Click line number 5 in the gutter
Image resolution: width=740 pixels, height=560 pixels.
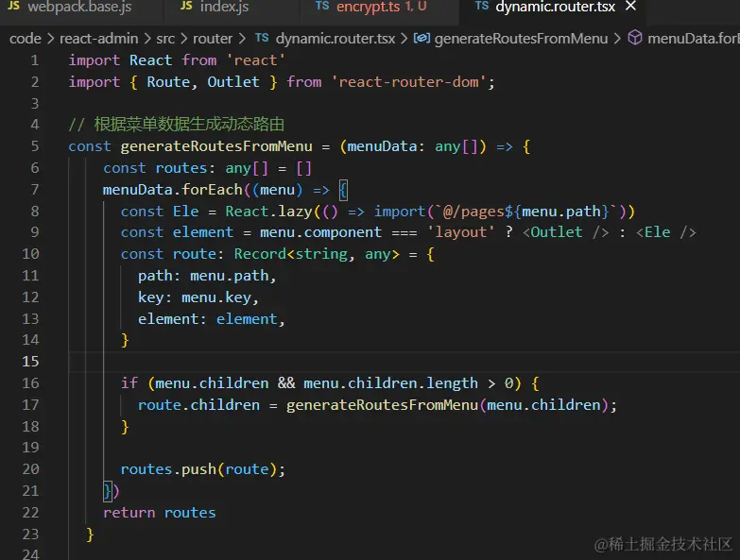pyautogui.click(x=34, y=146)
